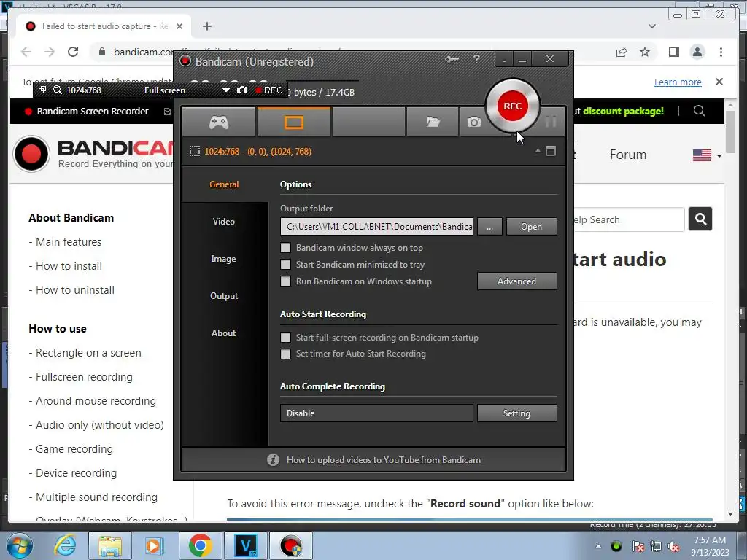
Task: Open the How to install link
Action: point(69,265)
